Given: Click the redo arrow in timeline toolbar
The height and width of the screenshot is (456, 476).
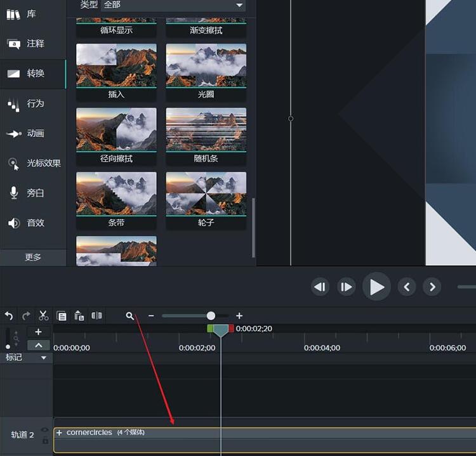Looking at the screenshot, I should [x=26, y=316].
